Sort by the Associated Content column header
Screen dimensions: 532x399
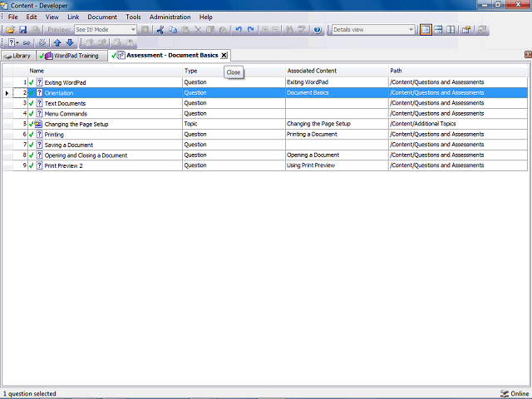pyautogui.click(x=337, y=71)
